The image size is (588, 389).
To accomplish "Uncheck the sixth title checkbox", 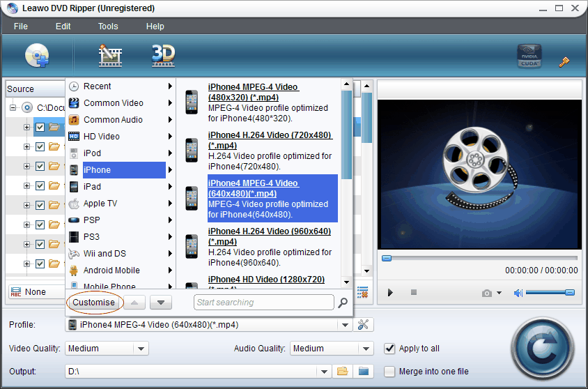I will pos(40,224).
